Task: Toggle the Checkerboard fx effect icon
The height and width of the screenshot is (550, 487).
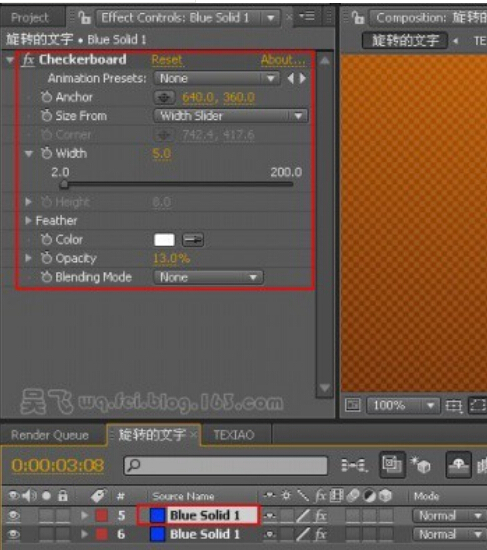Action: click(28, 60)
